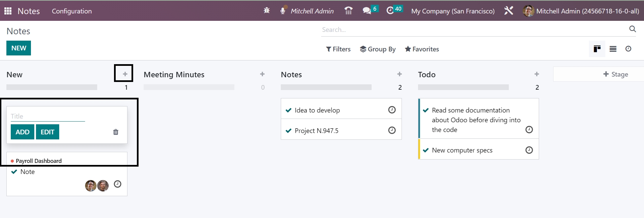Switch to activity view
Viewport: 644px width, 218px height.
click(x=628, y=49)
